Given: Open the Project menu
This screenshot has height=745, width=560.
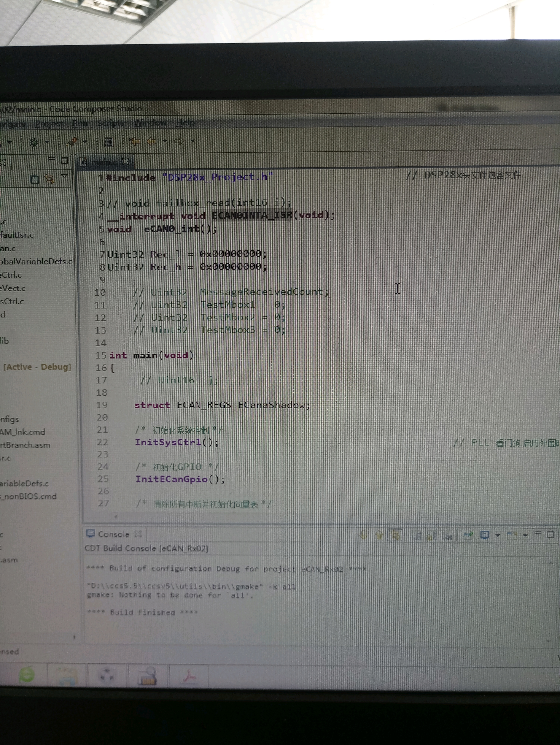Looking at the screenshot, I should tap(49, 124).
